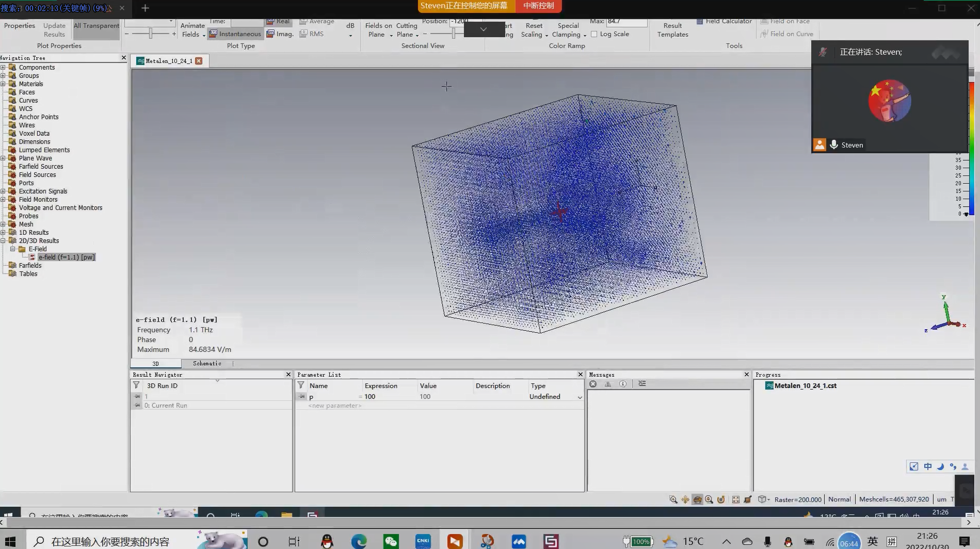Open the dB dropdown arrow

[350, 36]
